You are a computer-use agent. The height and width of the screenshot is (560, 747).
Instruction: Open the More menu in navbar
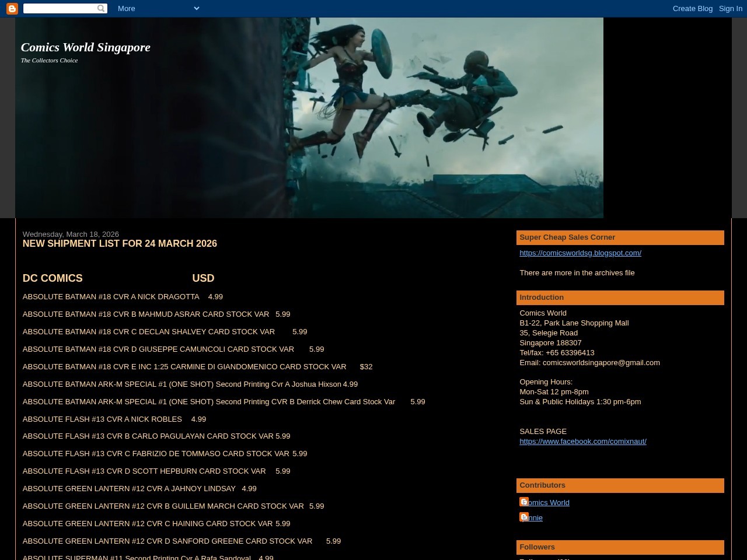[x=126, y=9]
